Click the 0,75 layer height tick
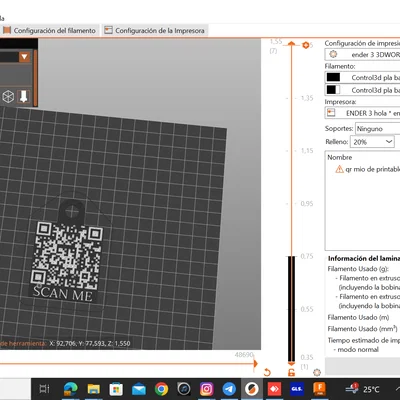 [x=307, y=256]
